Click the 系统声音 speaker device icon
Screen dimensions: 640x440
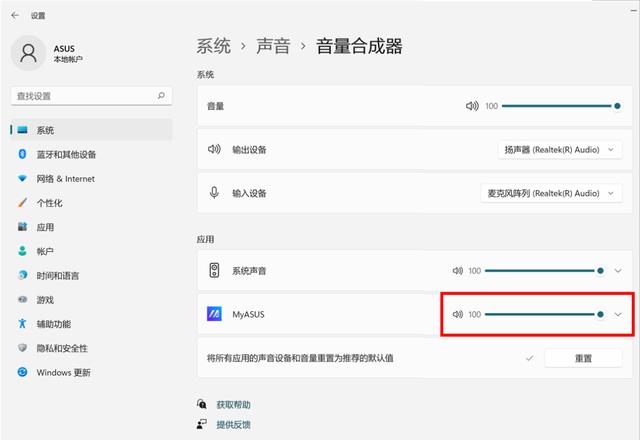214,270
